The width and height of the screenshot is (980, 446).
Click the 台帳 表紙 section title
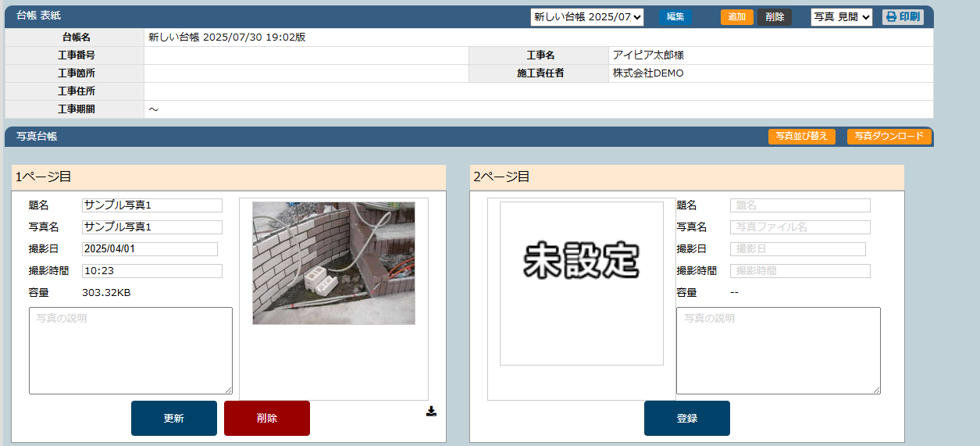click(x=39, y=16)
